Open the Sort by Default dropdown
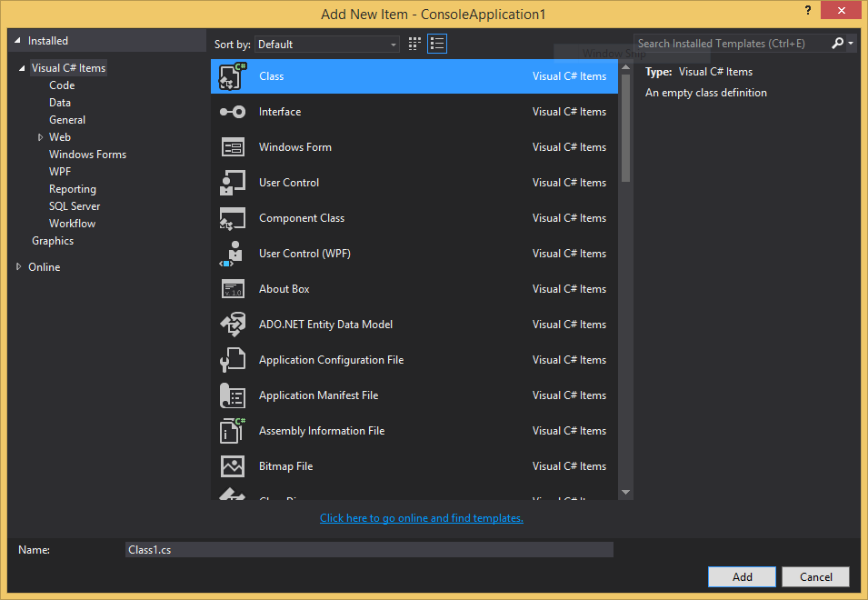The image size is (868, 600). coord(327,44)
